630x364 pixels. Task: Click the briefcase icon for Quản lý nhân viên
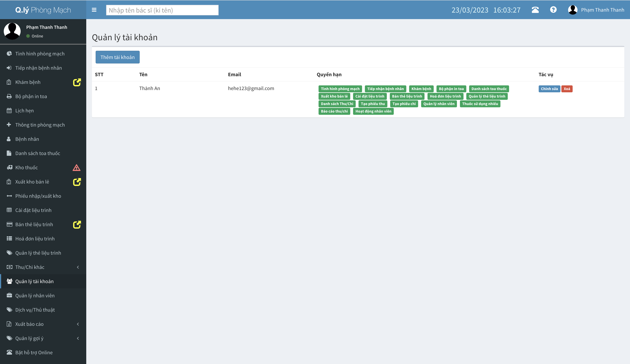pyautogui.click(x=9, y=295)
